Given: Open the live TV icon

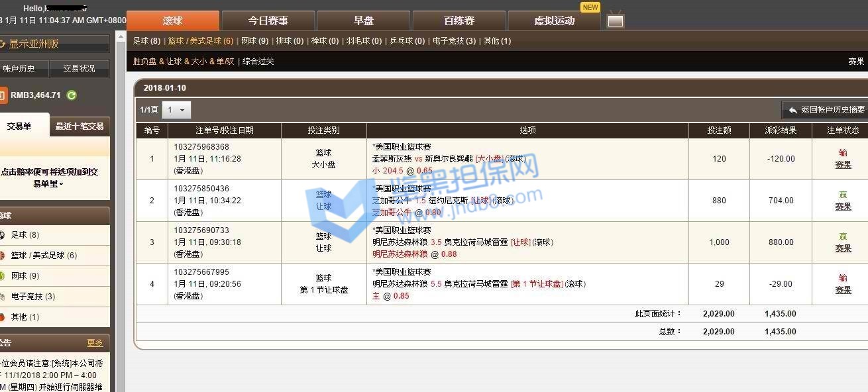Looking at the screenshot, I should pos(615,21).
